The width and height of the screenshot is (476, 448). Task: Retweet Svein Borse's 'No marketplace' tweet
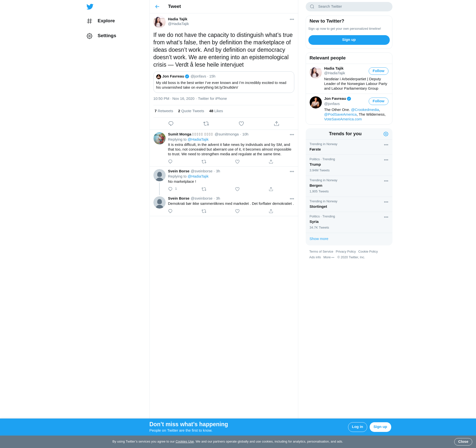[204, 189]
